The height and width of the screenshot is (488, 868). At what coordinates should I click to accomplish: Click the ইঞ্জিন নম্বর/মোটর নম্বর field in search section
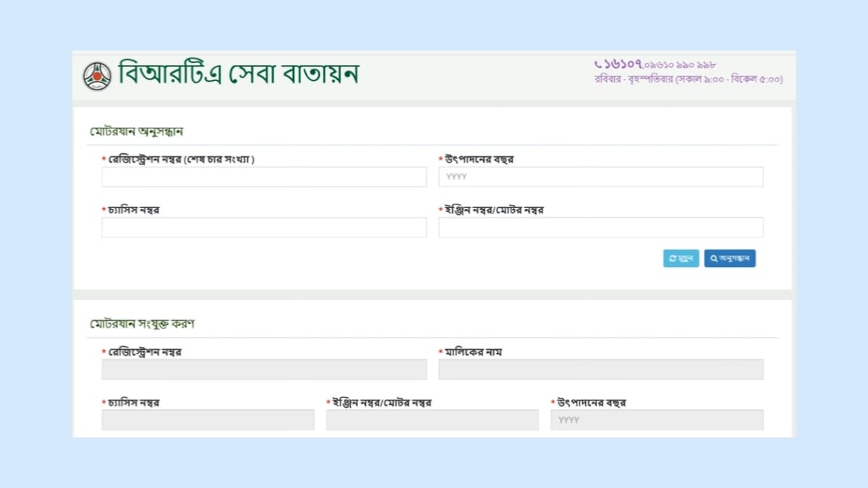[x=600, y=227]
